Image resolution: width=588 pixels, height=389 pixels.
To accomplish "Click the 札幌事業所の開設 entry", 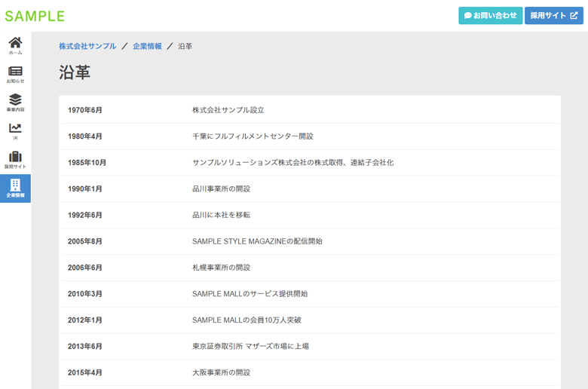I will tap(221, 268).
